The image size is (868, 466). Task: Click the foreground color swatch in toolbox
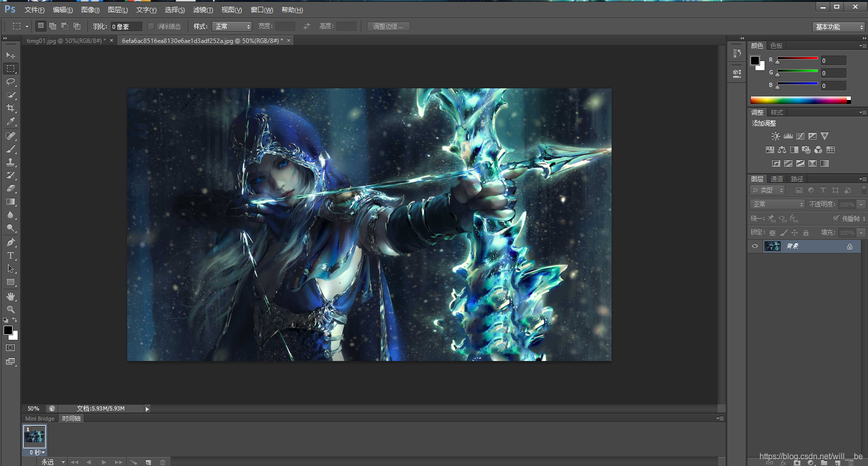[x=8, y=330]
